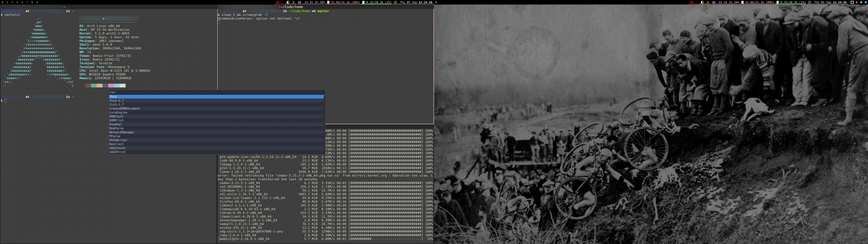Open the ethernet network tray icon
This screenshot has width=868, height=244.
[x=852, y=2]
